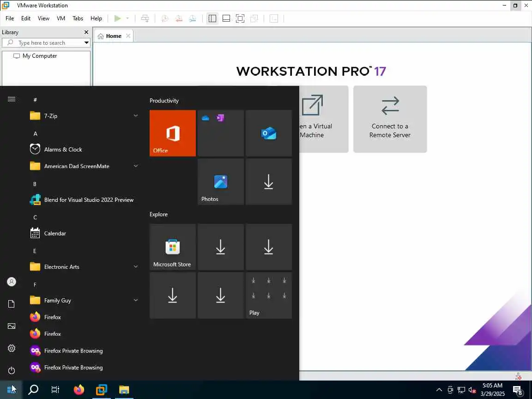
Task: Click the Start menu user account icon
Action: point(12,282)
